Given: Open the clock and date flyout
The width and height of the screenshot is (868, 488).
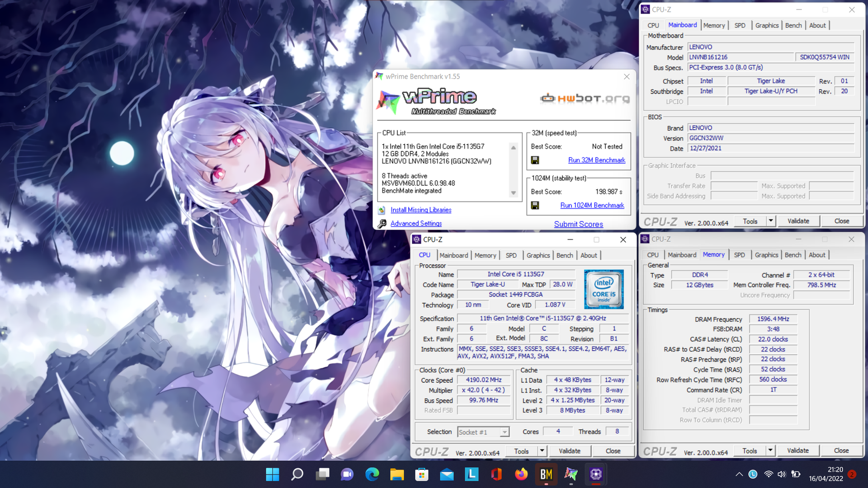Looking at the screenshot, I should [826, 474].
